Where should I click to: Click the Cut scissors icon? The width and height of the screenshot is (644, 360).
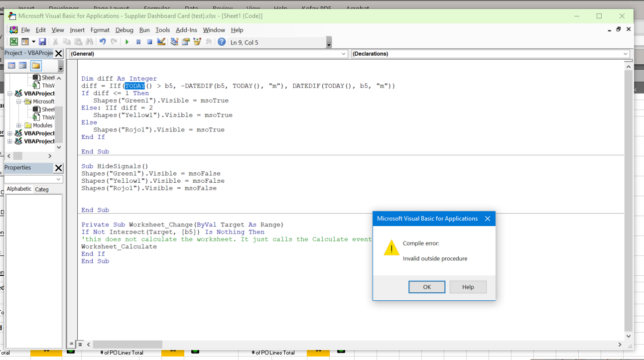tap(56, 42)
